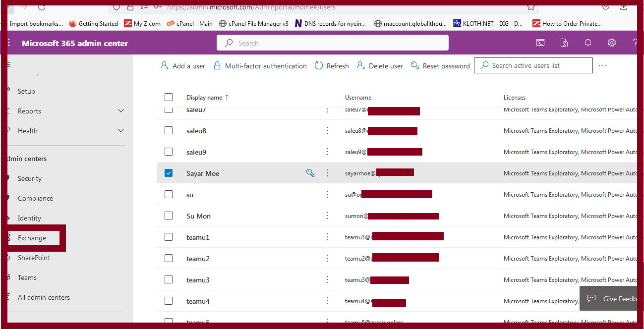This screenshot has height=329, width=644.
Task: Open SharePoint admin center
Action: pos(34,258)
